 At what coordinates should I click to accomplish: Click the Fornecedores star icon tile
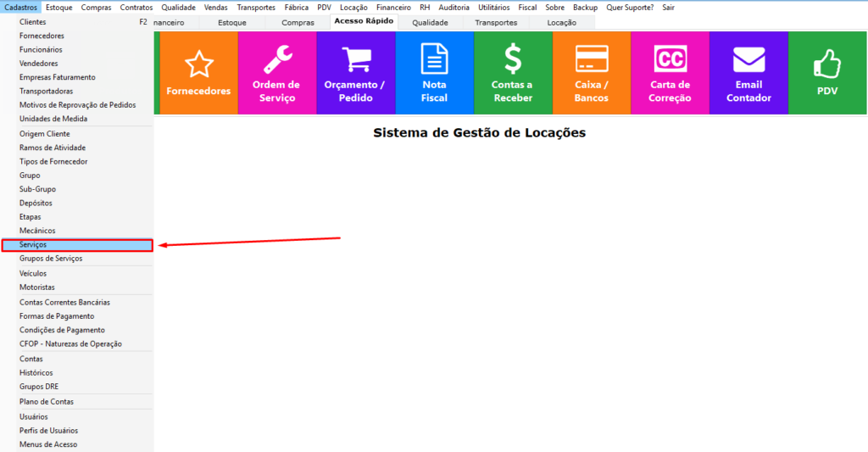(198, 73)
